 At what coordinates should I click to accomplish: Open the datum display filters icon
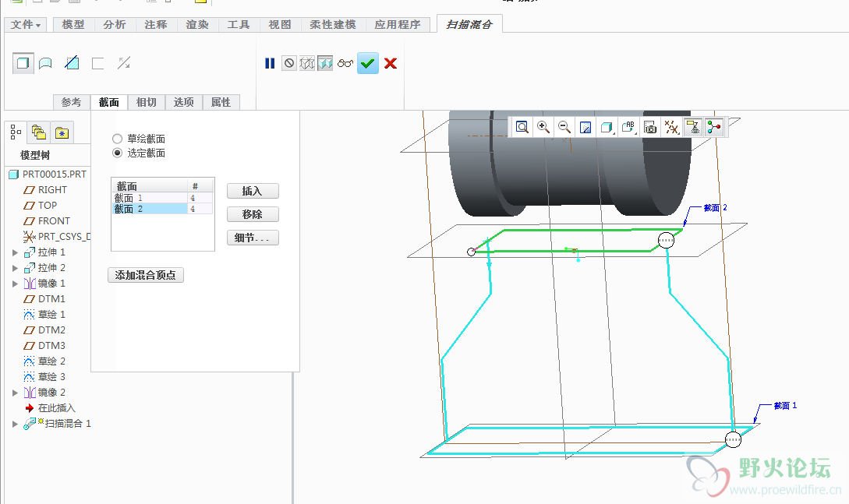pyautogui.click(x=672, y=127)
